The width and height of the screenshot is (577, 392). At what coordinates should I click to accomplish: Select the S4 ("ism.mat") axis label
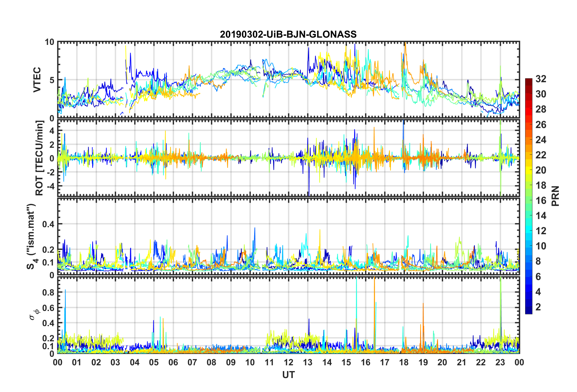click(31, 236)
